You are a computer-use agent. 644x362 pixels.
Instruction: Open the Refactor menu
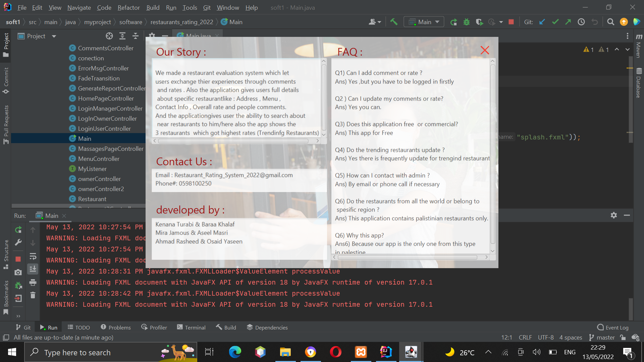tap(128, 7)
